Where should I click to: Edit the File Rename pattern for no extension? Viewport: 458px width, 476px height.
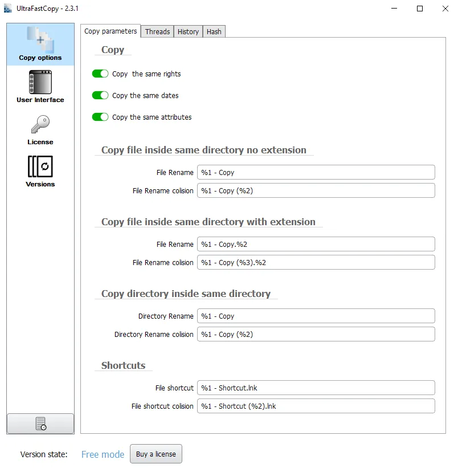(316, 172)
